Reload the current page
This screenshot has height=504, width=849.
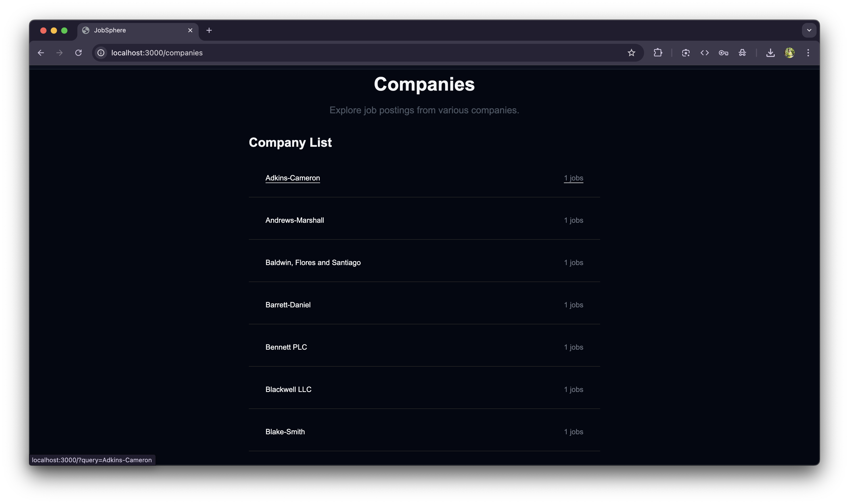(x=78, y=53)
